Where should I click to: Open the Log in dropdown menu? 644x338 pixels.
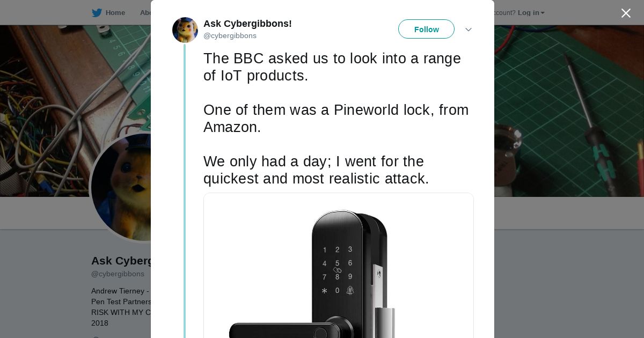pos(531,13)
